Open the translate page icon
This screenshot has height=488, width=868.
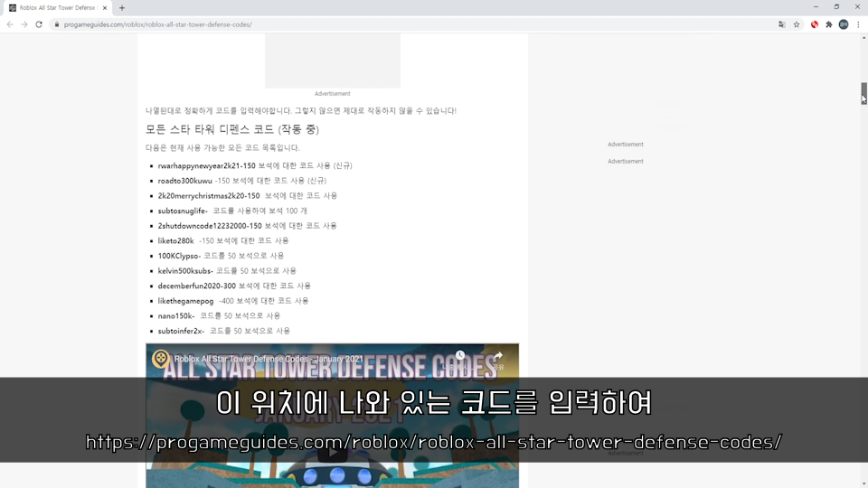[x=781, y=24]
